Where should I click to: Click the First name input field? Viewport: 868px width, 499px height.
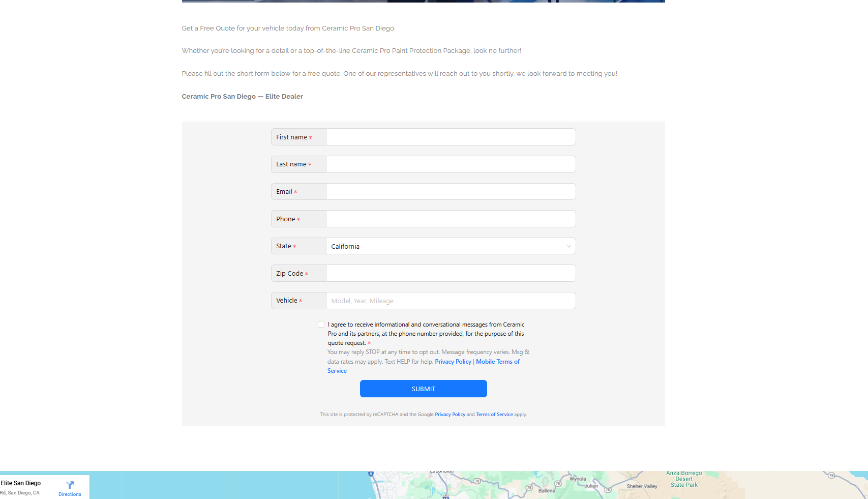tap(451, 137)
